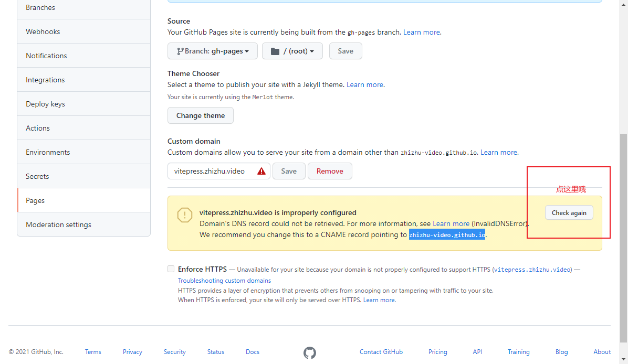Navigate to Deploy keys
Screen dimensions: 628x364
pyautogui.click(x=83, y=104)
